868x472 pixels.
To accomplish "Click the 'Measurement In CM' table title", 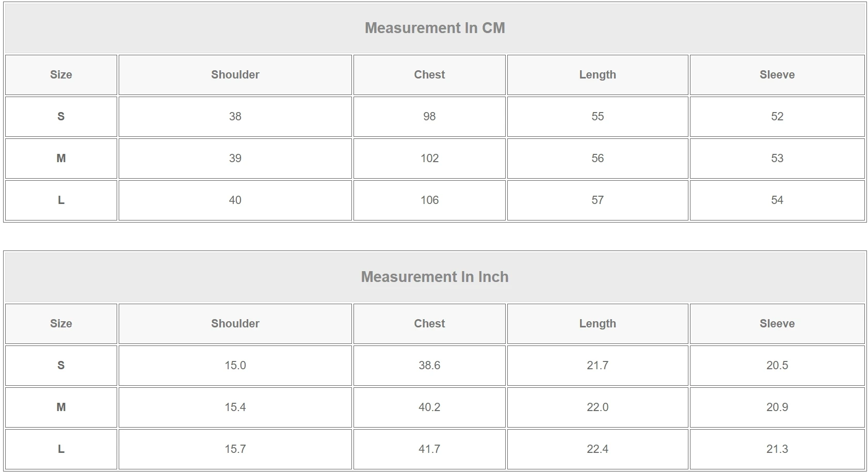I will [x=435, y=28].
